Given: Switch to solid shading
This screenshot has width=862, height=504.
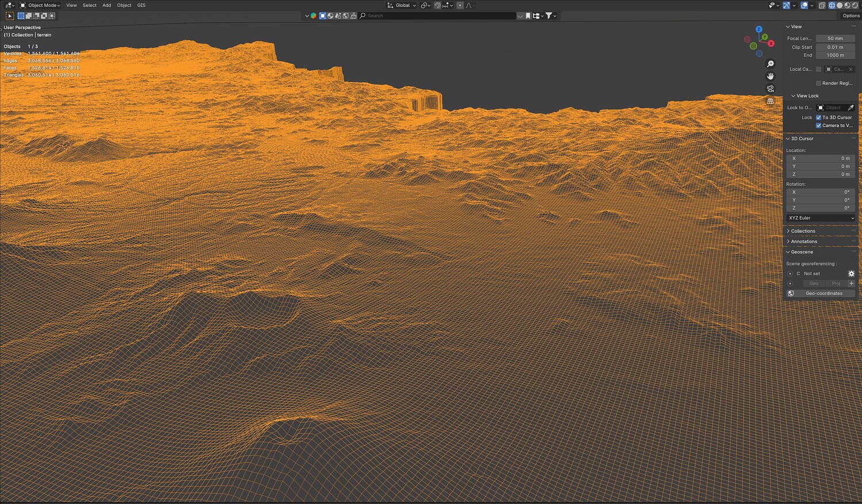Looking at the screenshot, I should 839,5.
